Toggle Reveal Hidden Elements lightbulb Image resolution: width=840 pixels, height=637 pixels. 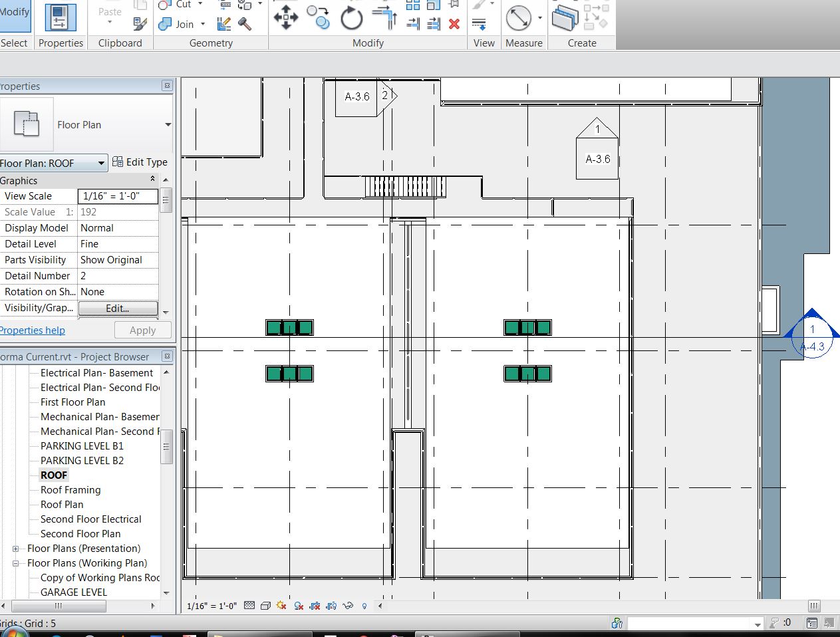(364, 606)
